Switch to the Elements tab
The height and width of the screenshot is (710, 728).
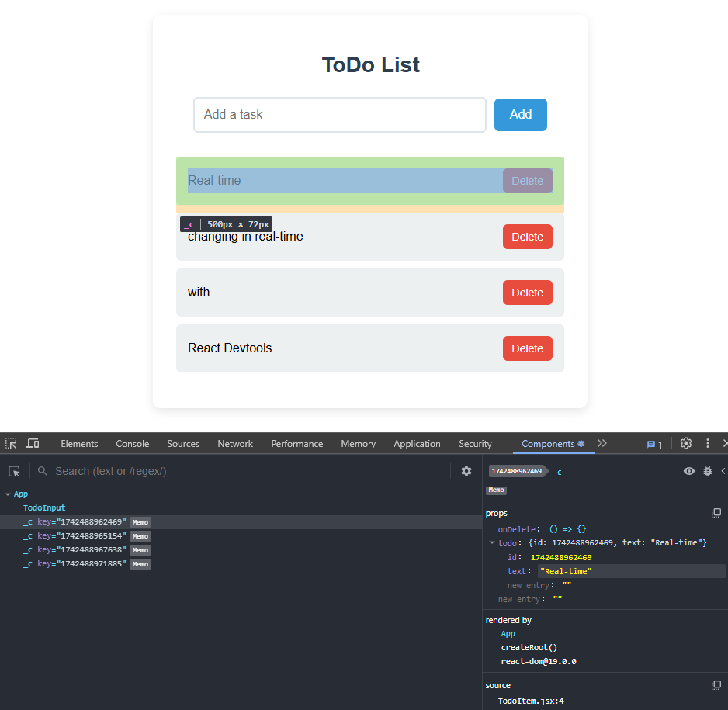[79, 443]
